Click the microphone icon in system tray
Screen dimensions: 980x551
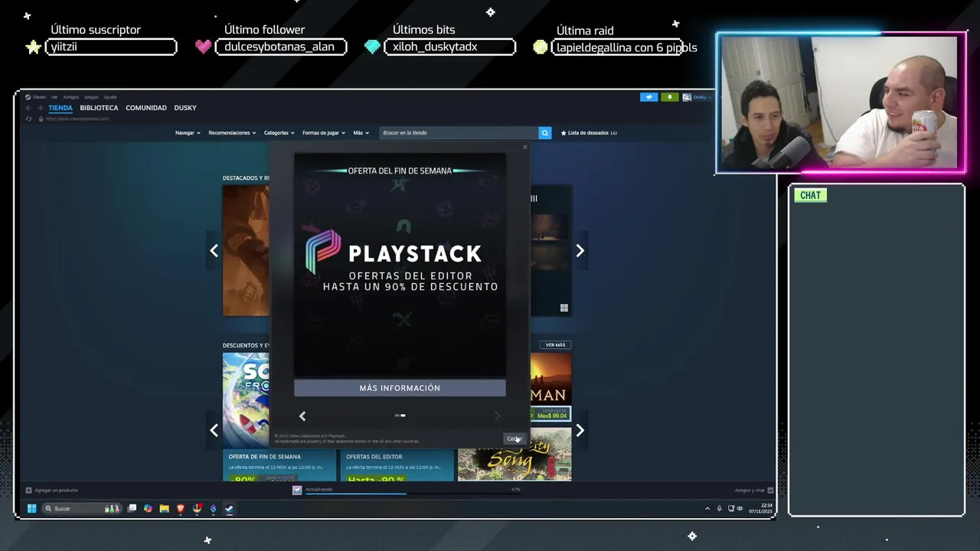coord(719,509)
